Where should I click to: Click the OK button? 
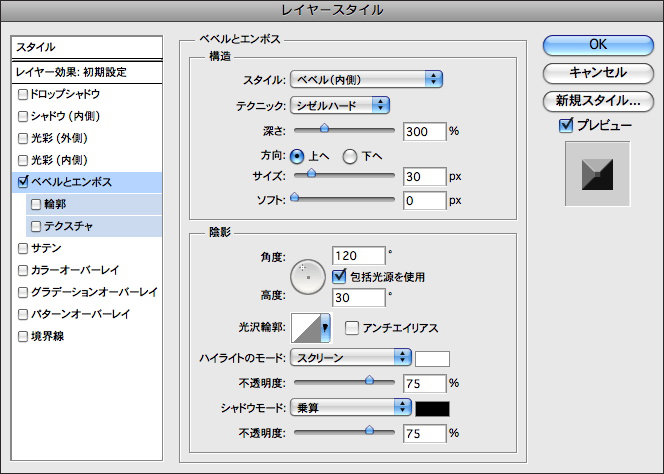pyautogui.click(x=597, y=44)
